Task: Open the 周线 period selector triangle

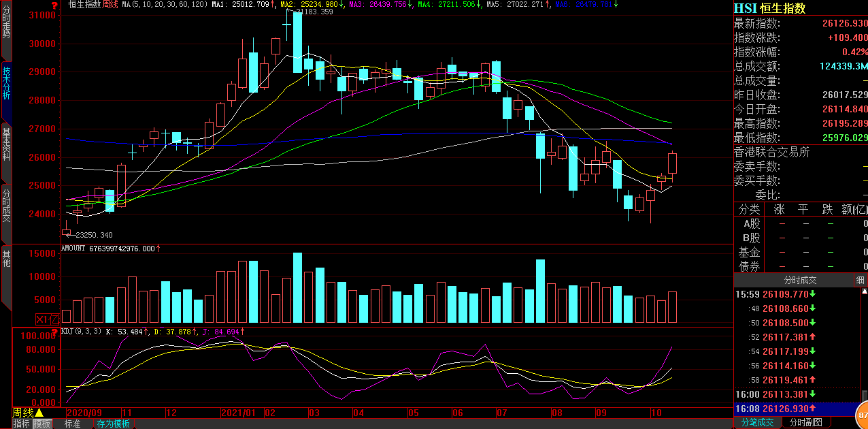Action: 39,413
